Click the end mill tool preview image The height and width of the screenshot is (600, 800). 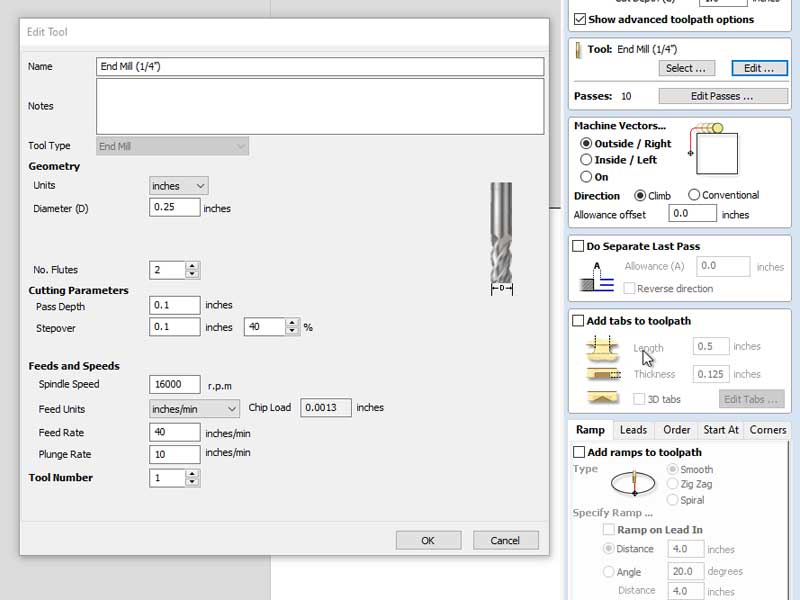point(501,238)
